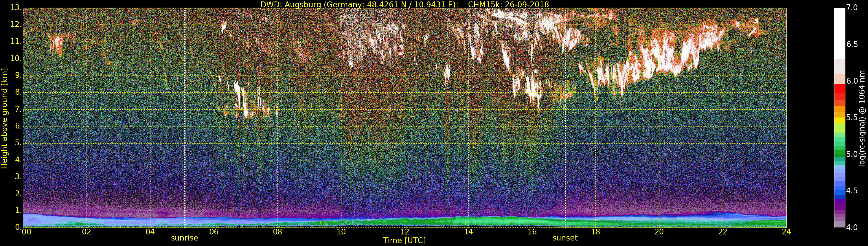Select the 12 tick on the time axis
Viewport: 868px width, 246px height.
coord(405,232)
